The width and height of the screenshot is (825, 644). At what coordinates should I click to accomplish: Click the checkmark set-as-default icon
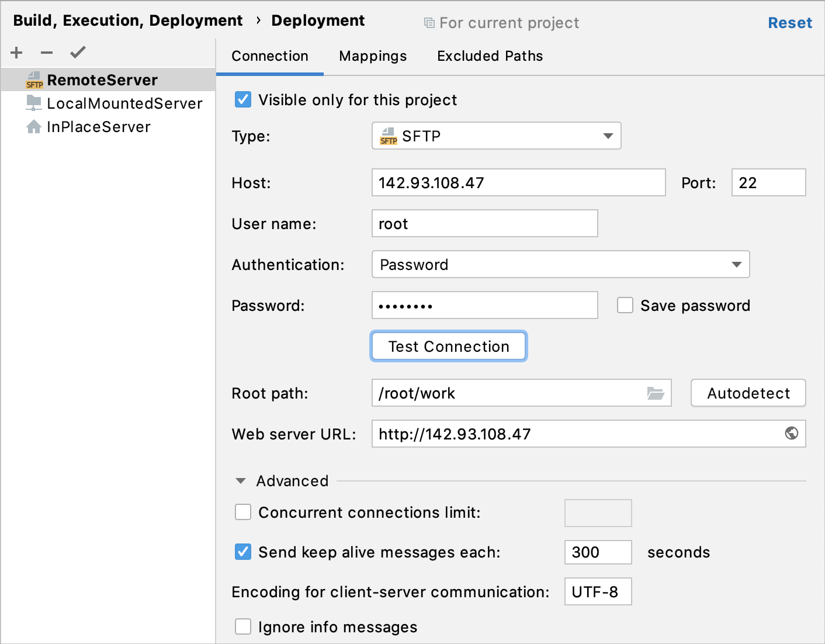coord(78,53)
